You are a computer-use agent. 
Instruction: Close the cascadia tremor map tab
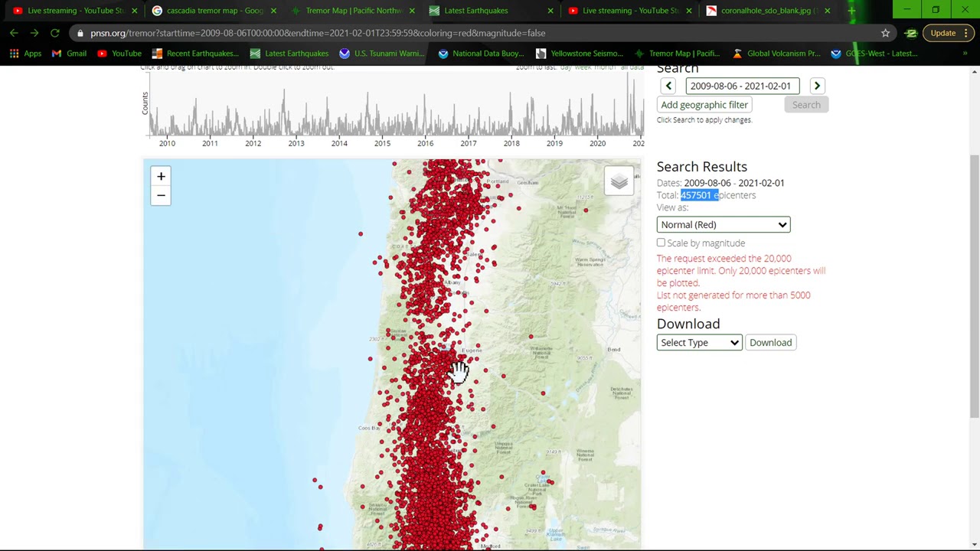click(x=273, y=11)
